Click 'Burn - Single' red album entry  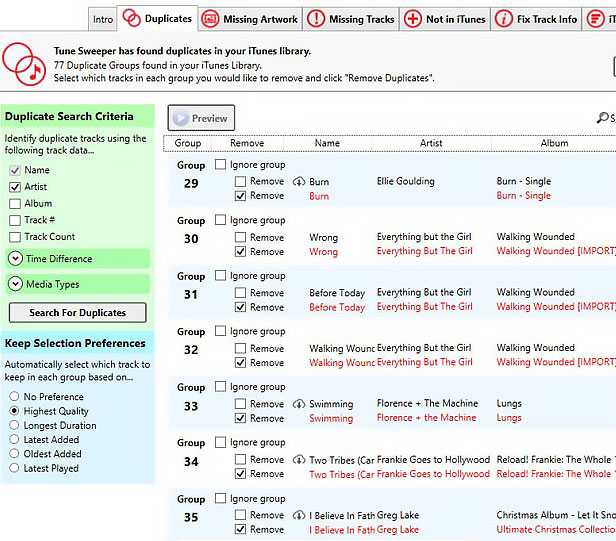pos(524,195)
